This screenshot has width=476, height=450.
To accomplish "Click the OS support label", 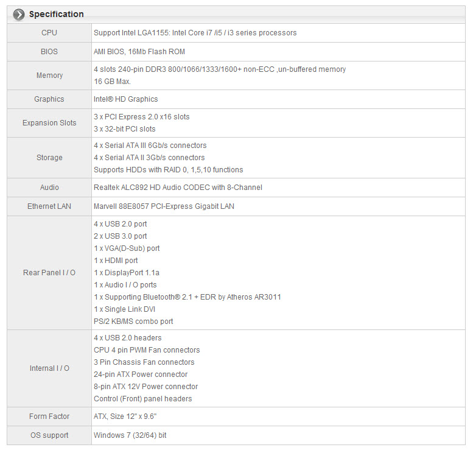I will coord(49,435).
